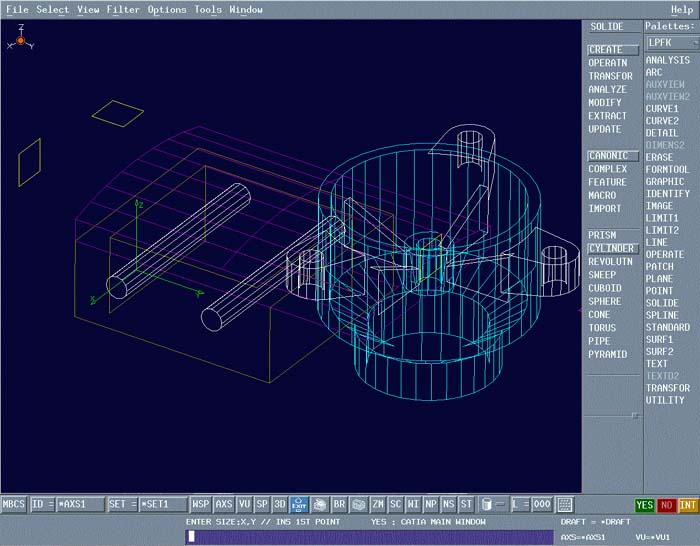Click the cylinder shape icon near L field
This screenshot has width=700, height=546.
click(x=486, y=505)
